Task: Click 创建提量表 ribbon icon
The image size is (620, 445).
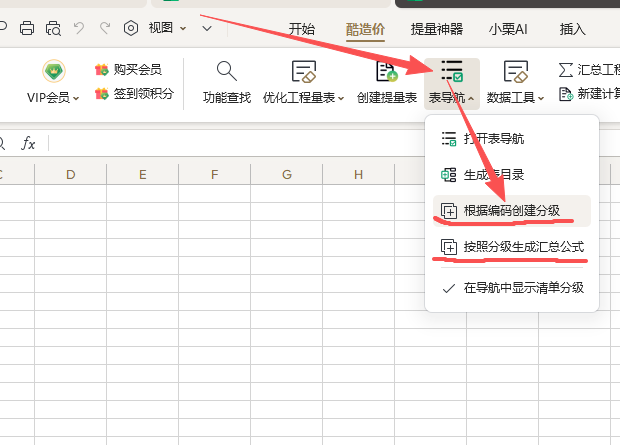Action: tap(386, 72)
